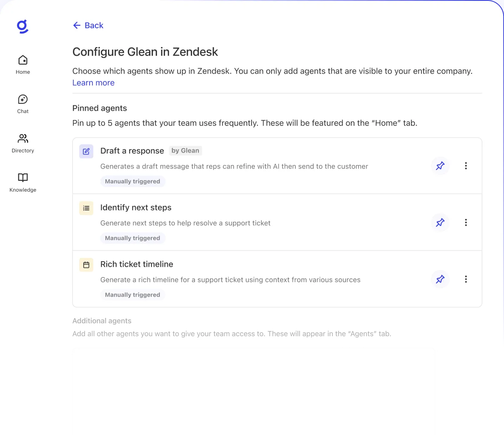The image size is (504, 435).
Task: Click the Glean logo at the top left
Action: click(22, 26)
